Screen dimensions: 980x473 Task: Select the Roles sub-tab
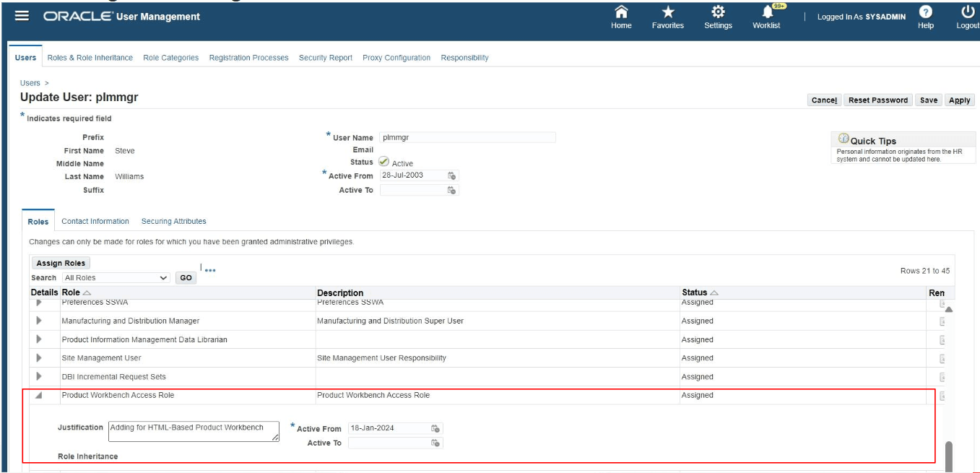coord(38,222)
